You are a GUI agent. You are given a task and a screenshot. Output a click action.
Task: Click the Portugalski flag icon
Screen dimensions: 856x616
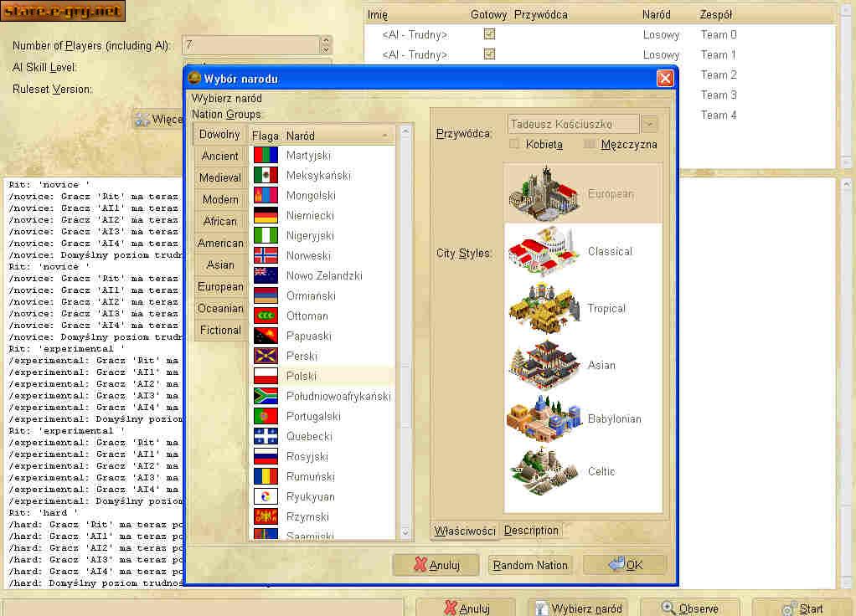pyautogui.click(x=266, y=416)
